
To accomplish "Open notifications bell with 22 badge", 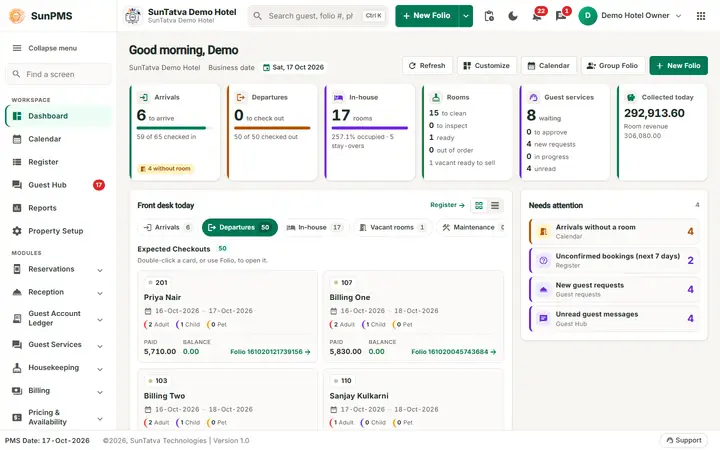I will point(537,16).
